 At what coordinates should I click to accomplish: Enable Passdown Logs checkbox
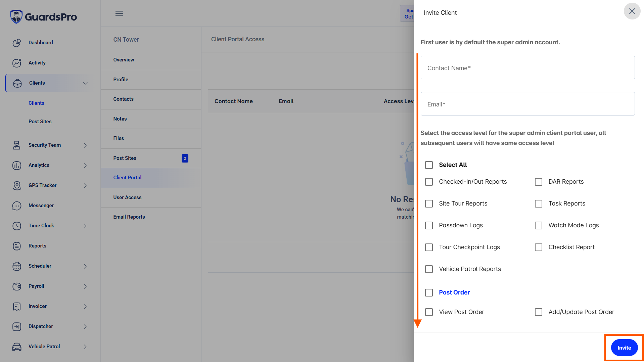pyautogui.click(x=429, y=225)
